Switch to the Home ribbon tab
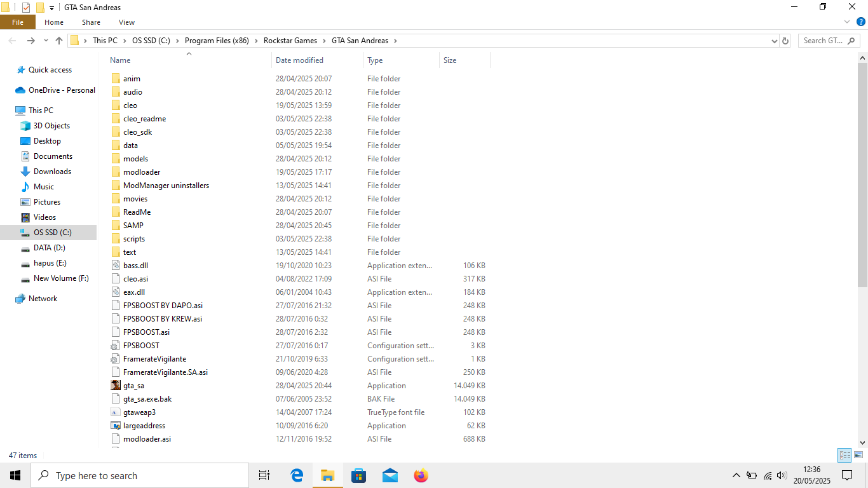The height and width of the screenshot is (488, 868). point(54,22)
